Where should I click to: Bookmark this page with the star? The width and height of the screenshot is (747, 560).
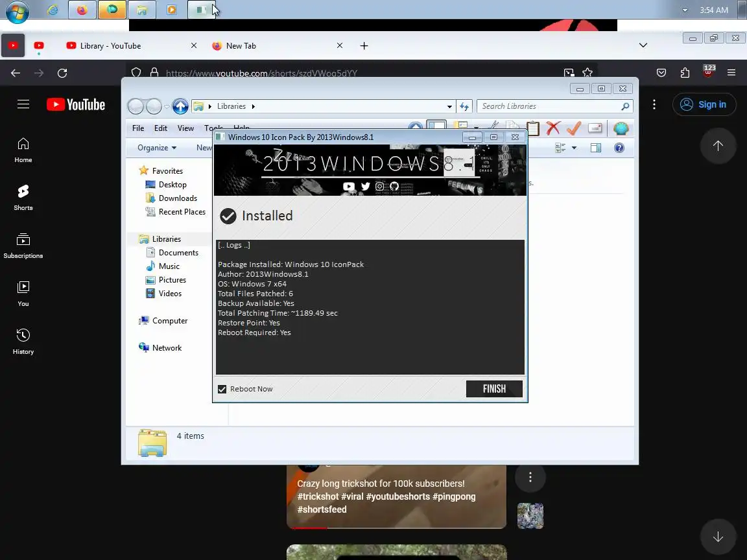(587, 73)
